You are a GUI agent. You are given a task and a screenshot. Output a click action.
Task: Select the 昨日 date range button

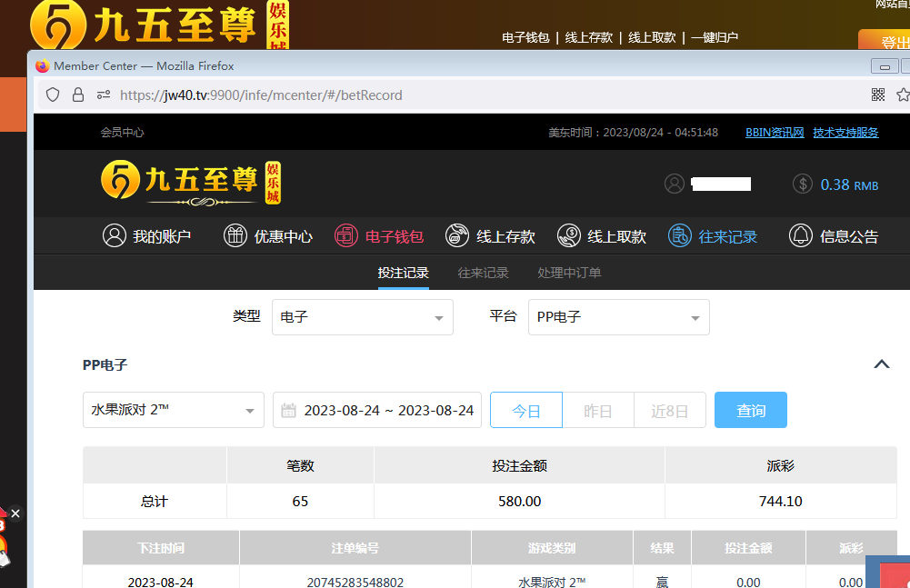tap(598, 410)
